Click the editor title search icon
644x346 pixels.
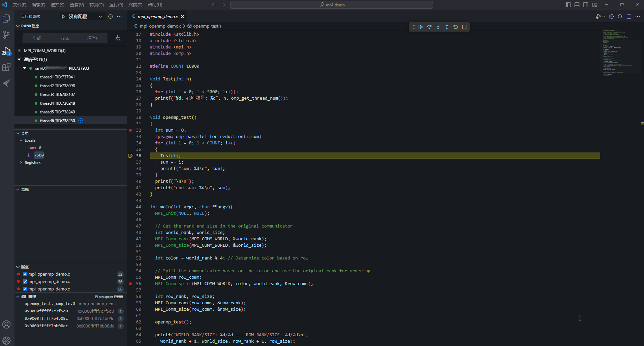[620, 16]
